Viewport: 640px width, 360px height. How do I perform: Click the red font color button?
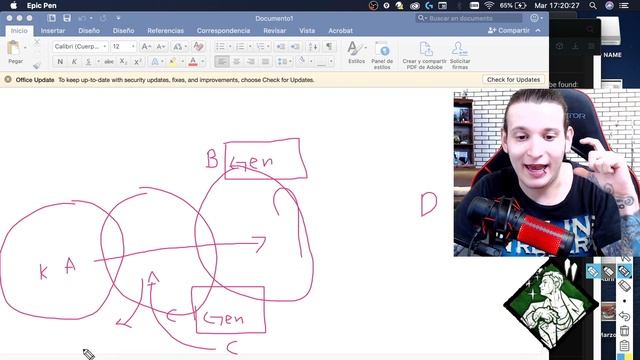(193, 62)
